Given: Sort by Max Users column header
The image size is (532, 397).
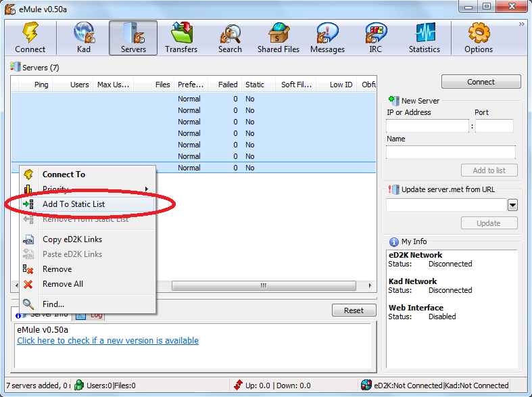Looking at the screenshot, I should [x=114, y=85].
